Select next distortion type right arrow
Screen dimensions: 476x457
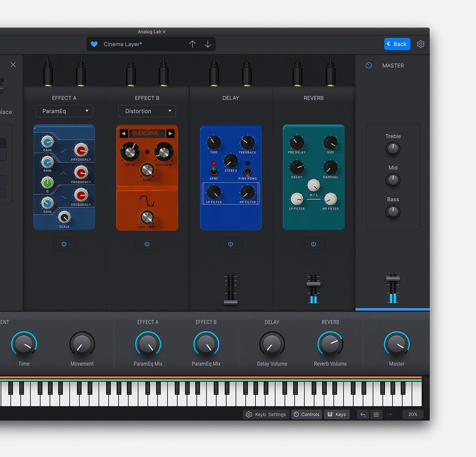click(170, 133)
